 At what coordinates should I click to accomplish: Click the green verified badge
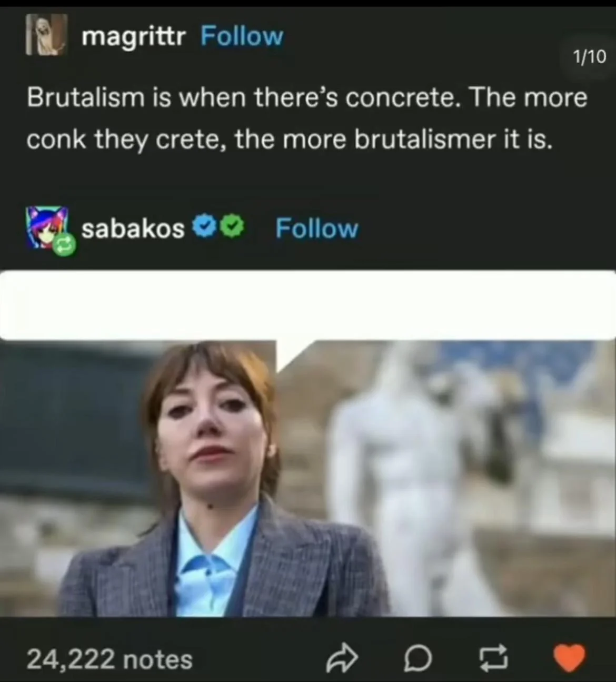click(233, 226)
